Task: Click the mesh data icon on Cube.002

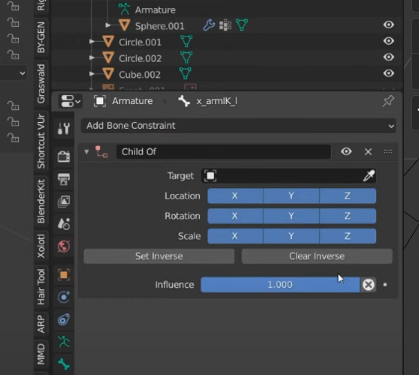Action: (x=185, y=73)
